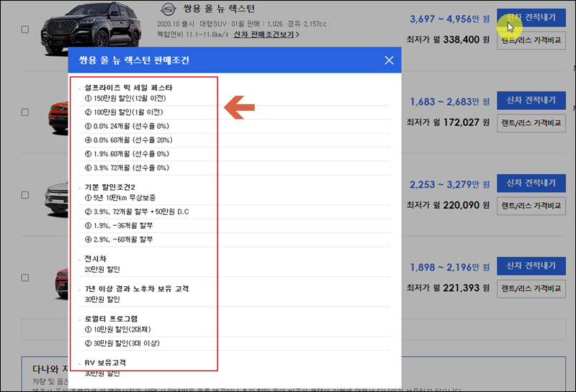
Task: Check the box beside the white car
Action: [25, 195]
